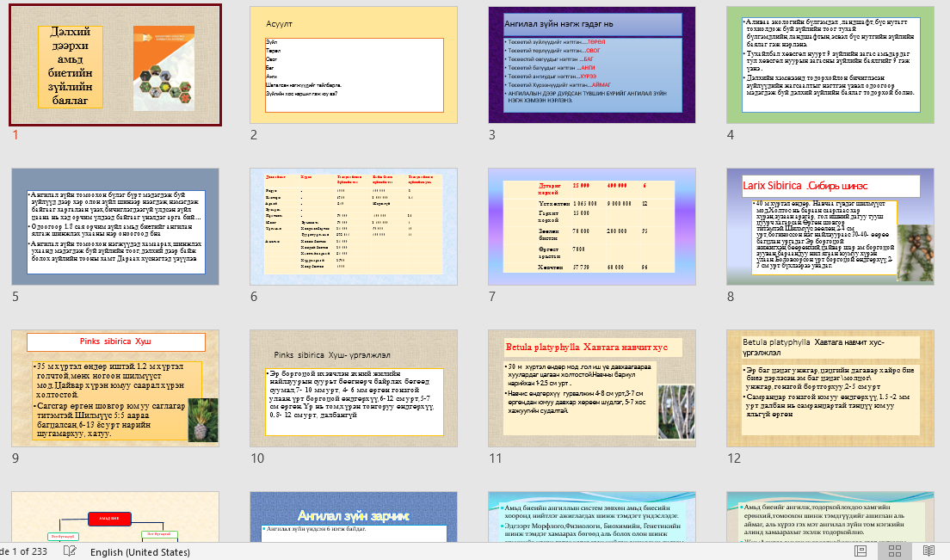Click the spell check proofing icon
950x560 pixels.
pos(70,551)
